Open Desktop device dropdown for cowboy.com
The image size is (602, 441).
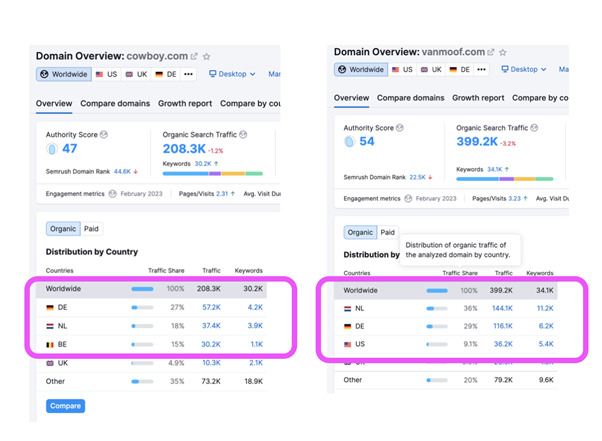(232, 74)
